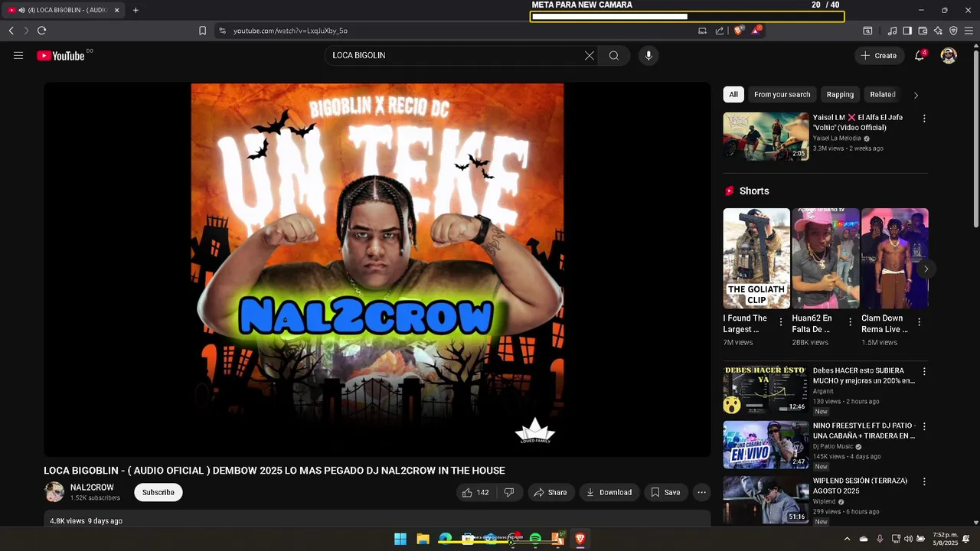Screen dimensions: 980x551
Task: Open NAL2CROW channel name link
Action: point(92,487)
